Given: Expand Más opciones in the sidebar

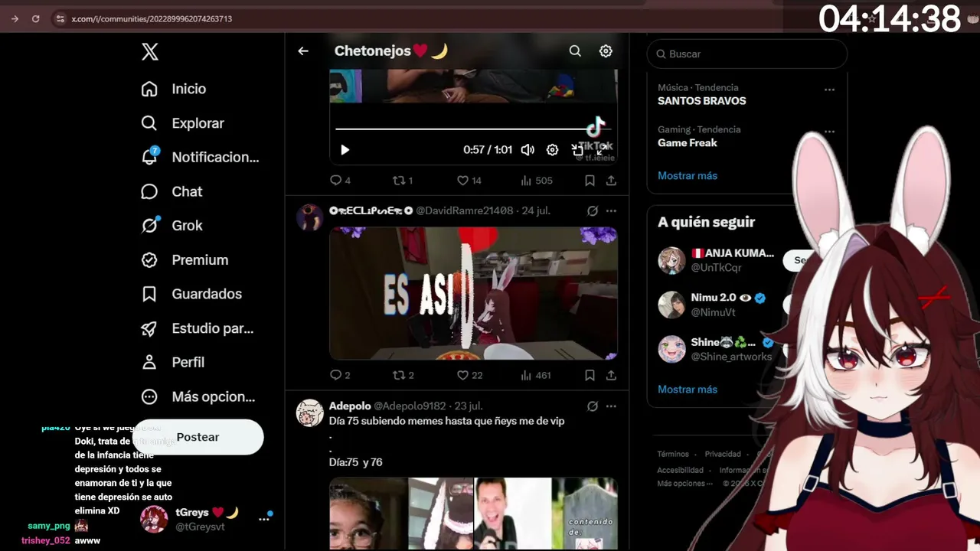Looking at the screenshot, I should 198,396.
